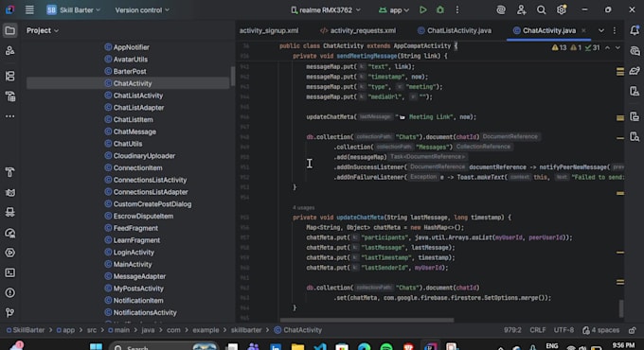This screenshot has height=350, width=644.
Task: Open the Resource Manager sidebar icon
Action: tap(9, 51)
